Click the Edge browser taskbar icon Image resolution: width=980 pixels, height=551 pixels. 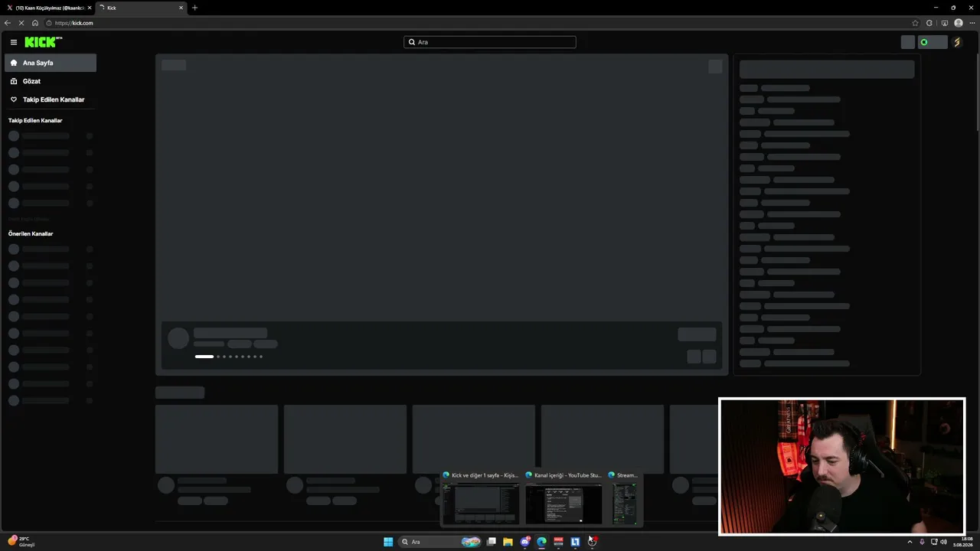point(542,542)
